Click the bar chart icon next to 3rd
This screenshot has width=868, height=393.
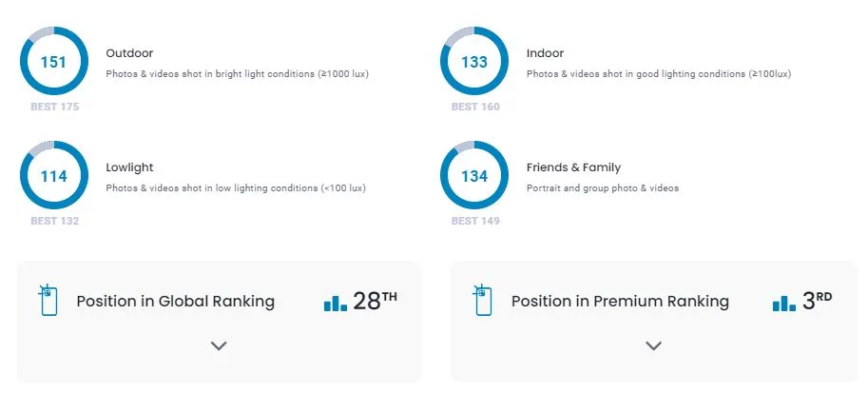pos(784,303)
